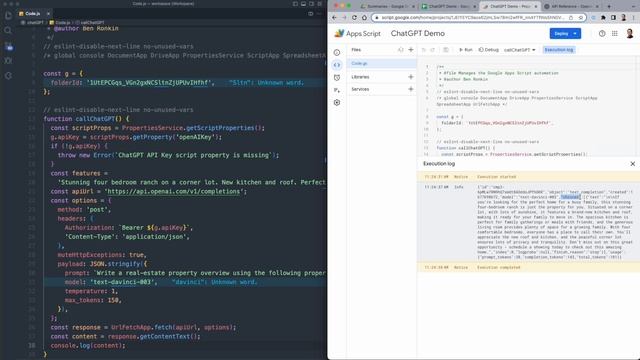Image resolution: width=640 pixels, height=360 pixels.
Task: Select the Code.gs file
Action: [x=382, y=63]
